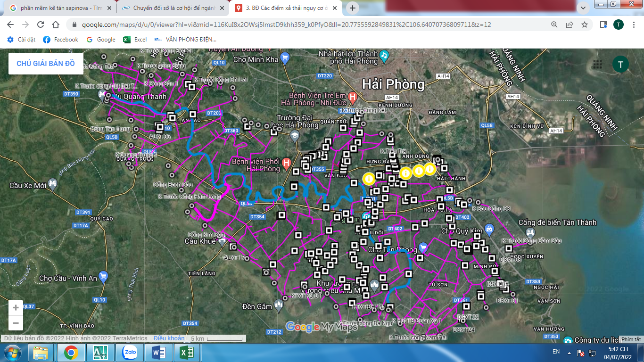Open the CHÚ GIẢI BẢN ĐỒ legend
This screenshot has height=362, width=644.
pos(46,64)
